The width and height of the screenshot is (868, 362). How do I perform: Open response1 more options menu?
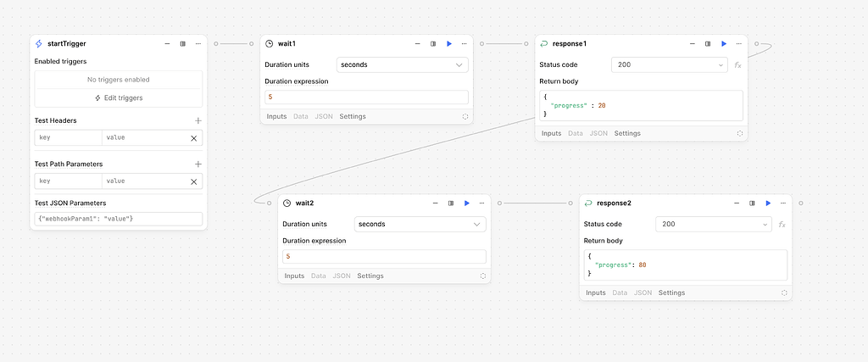[x=738, y=44]
